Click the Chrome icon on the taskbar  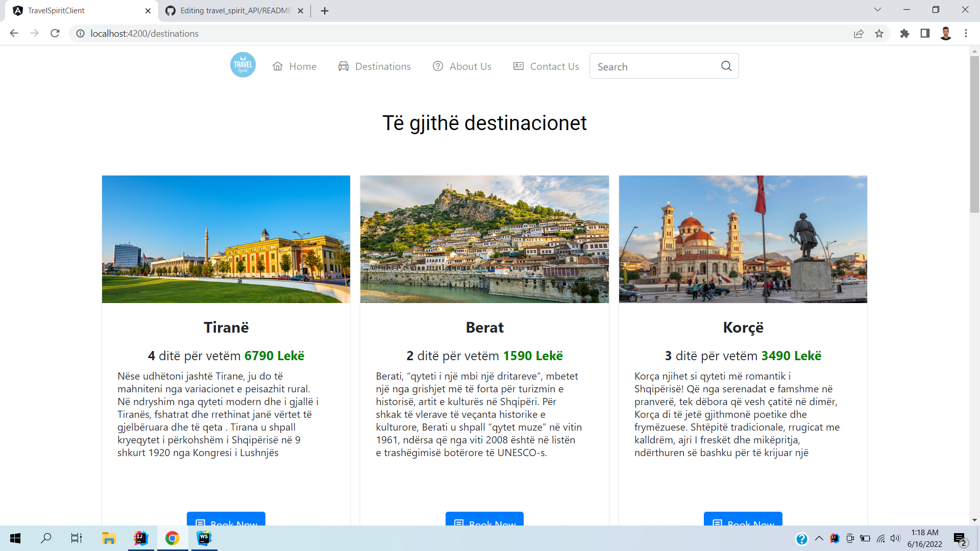172,538
